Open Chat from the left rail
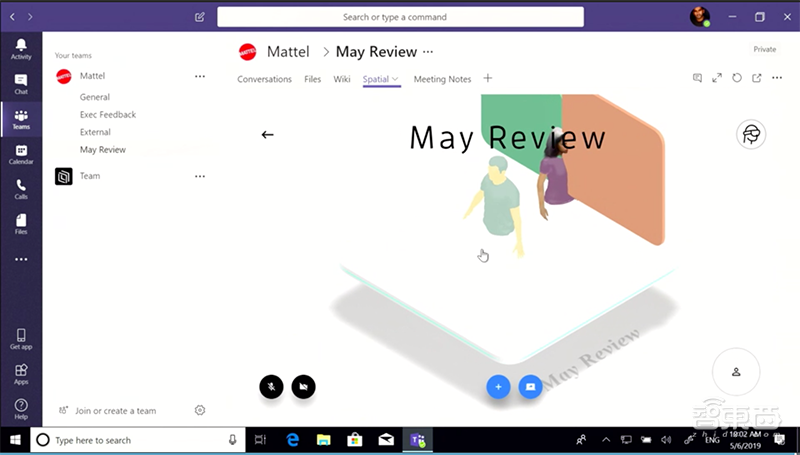Screen dimensions: 800x455 21,84
